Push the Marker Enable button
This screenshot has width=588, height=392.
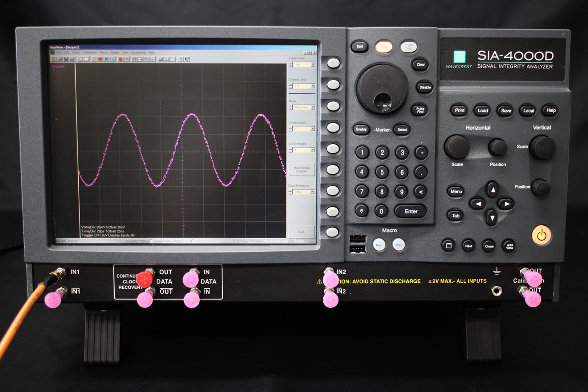tap(361, 129)
